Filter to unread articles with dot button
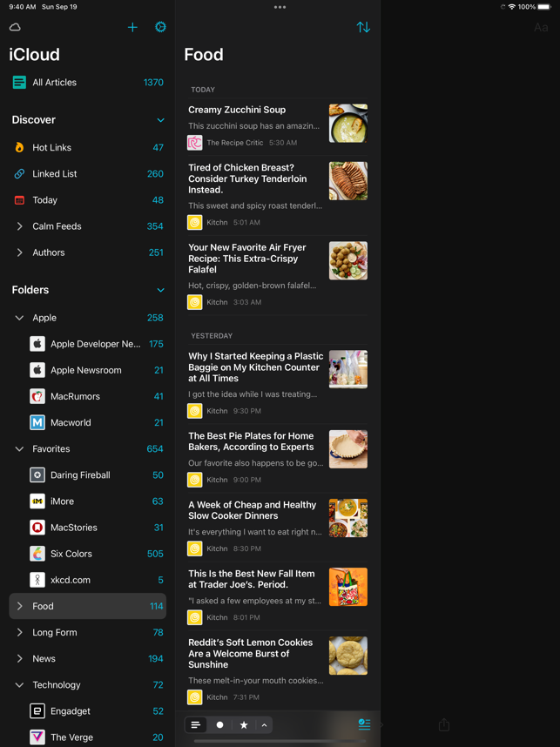Image resolution: width=560 pixels, height=747 pixels. pyautogui.click(x=219, y=724)
